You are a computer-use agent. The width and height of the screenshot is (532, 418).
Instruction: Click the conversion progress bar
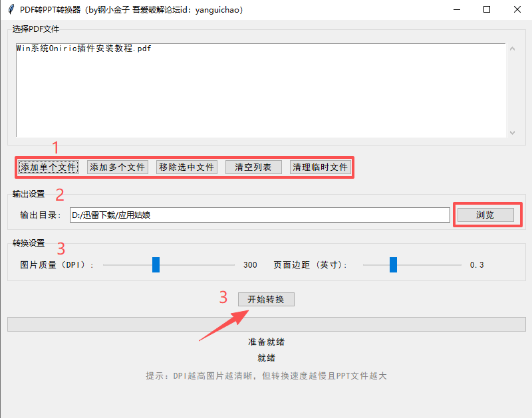(266, 324)
